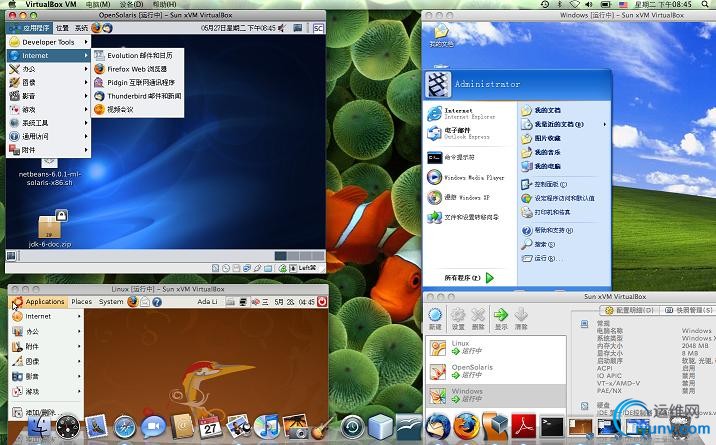Launch Windows Media Player from the Start menu

pyautogui.click(x=470, y=177)
